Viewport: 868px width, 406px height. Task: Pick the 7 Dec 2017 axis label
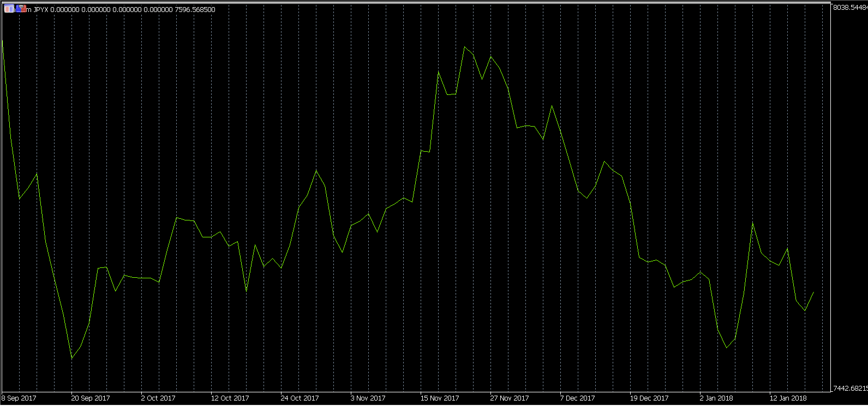click(x=577, y=398)
